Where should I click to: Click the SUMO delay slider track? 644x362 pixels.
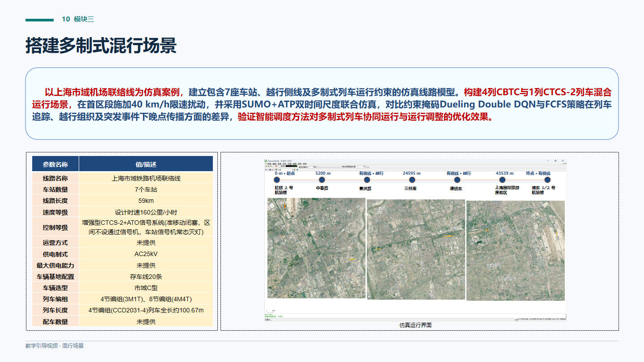[330, 167]
